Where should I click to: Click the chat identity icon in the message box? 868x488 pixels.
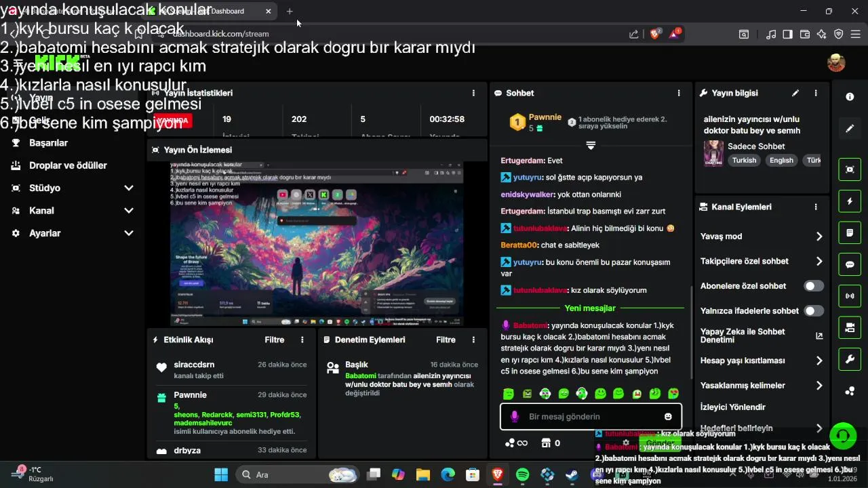point(515,417)
